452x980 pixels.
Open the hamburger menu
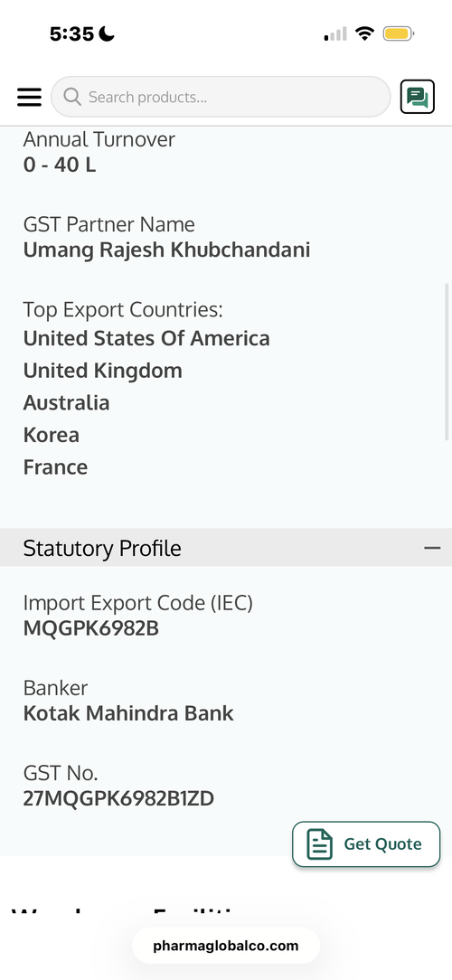pos(30,97)
